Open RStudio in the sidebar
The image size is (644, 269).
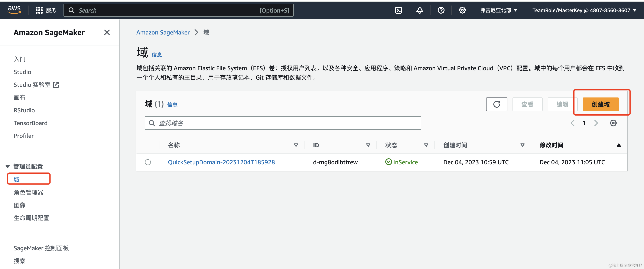tap(24, 110)
